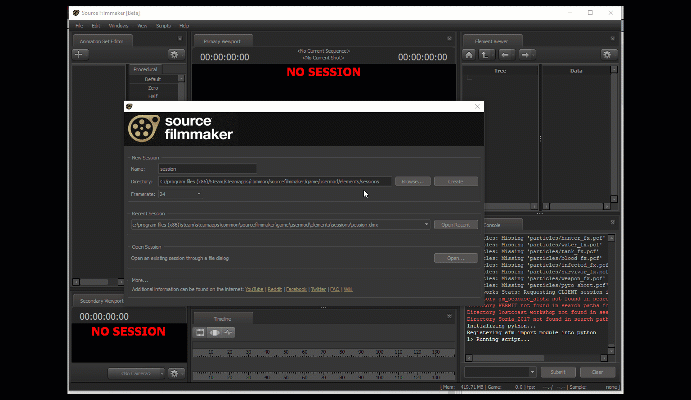Close the Source Filmmaker session dialog
Screen dimensions: 691x400
pyautogui.click(x=477, y=107)
